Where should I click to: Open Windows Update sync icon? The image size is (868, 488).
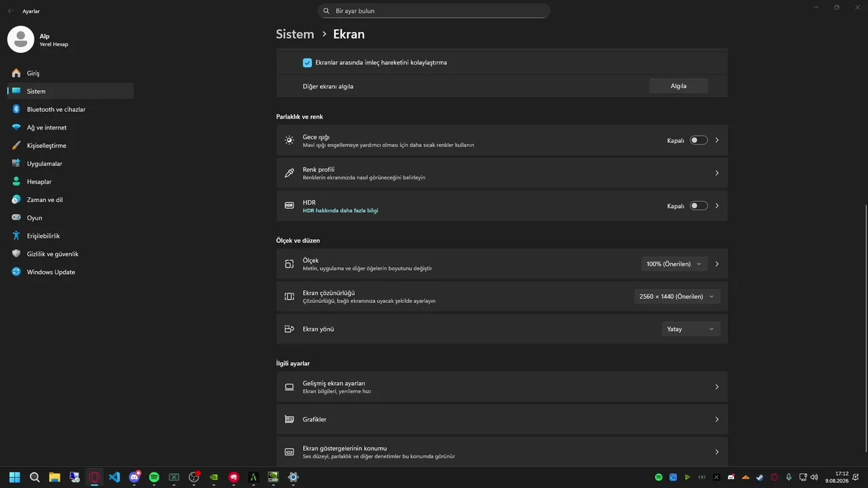[16, 272]
